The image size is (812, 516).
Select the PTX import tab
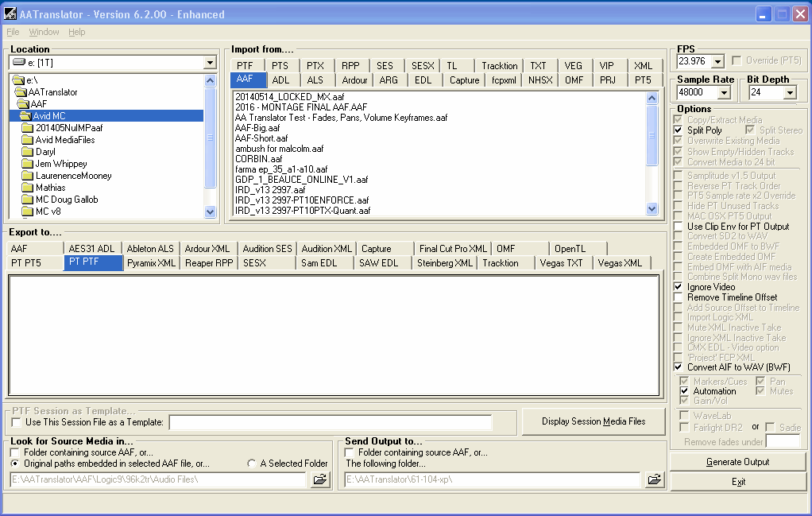coord(315,66)
